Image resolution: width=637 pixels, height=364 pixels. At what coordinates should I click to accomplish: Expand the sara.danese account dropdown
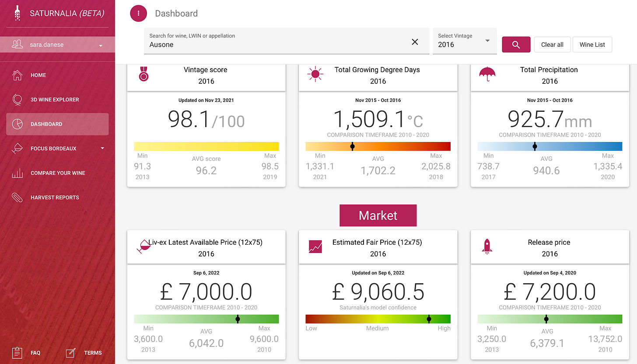click(x=101, y=45)
